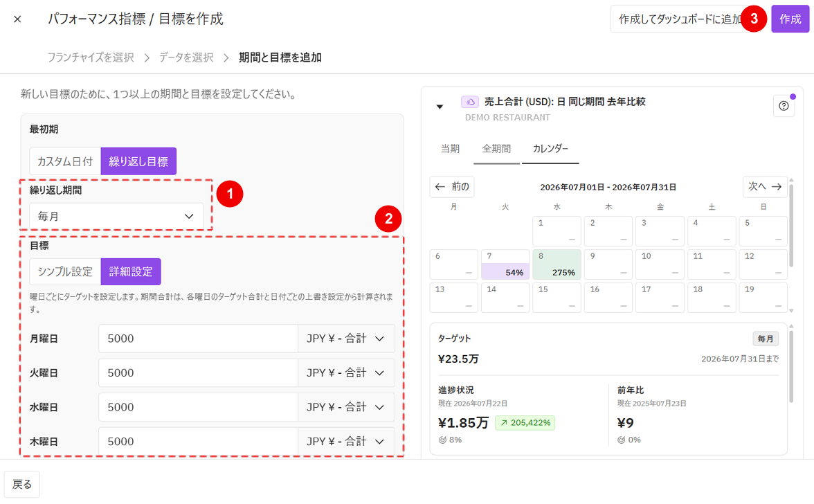This screenshot has width=814, height=504.
Task: Collapse the widget using the triangle arrow
Action: tap(440, 107)
